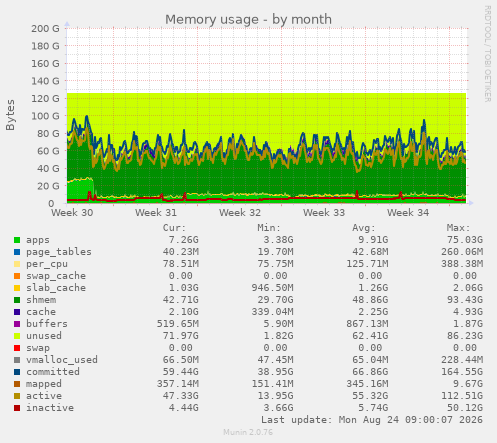
Task: Click the shmem dark green swatch
Action: (x=17, y=300)
